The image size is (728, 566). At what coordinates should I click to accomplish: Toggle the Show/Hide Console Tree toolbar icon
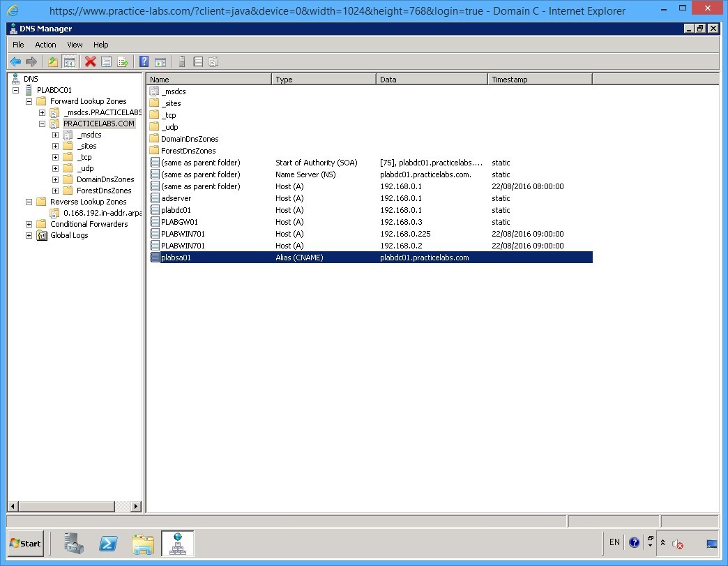(70, 61)
